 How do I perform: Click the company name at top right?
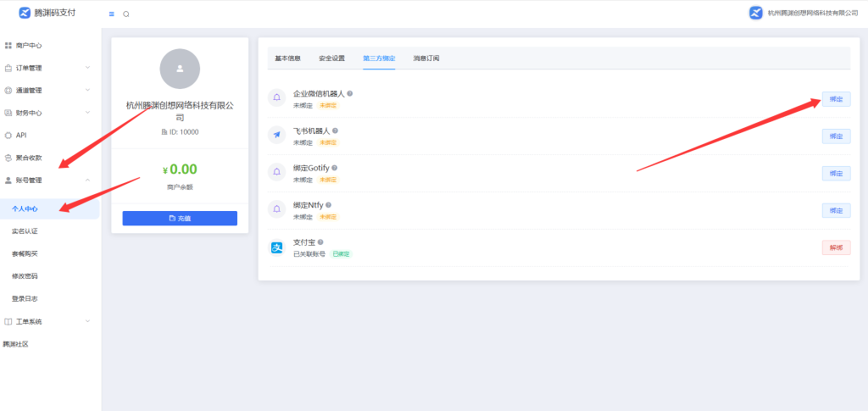813,13
